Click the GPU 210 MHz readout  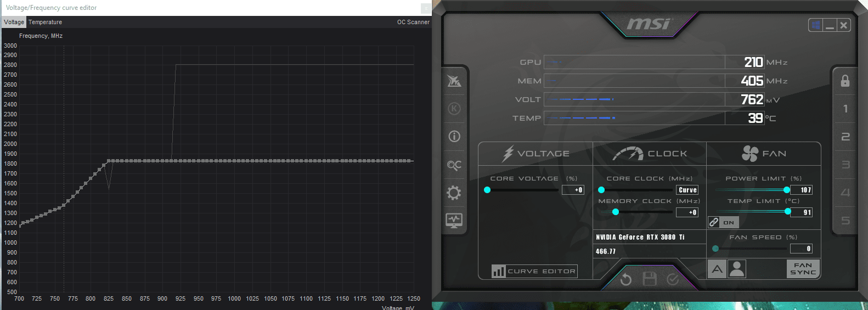753,62
